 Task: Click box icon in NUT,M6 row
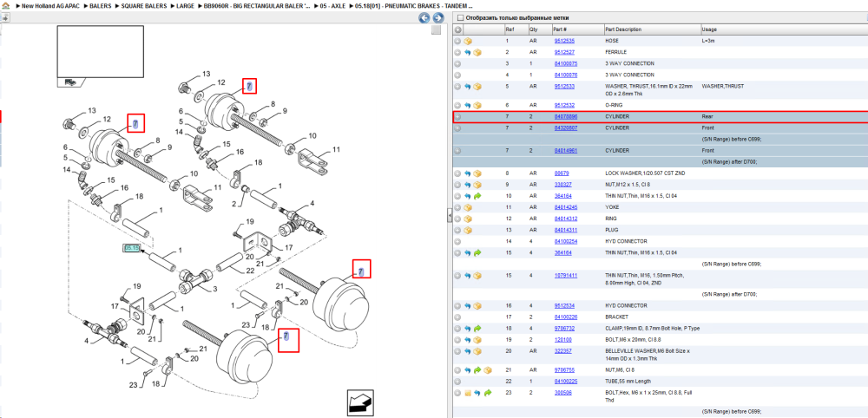click(488, 370)
